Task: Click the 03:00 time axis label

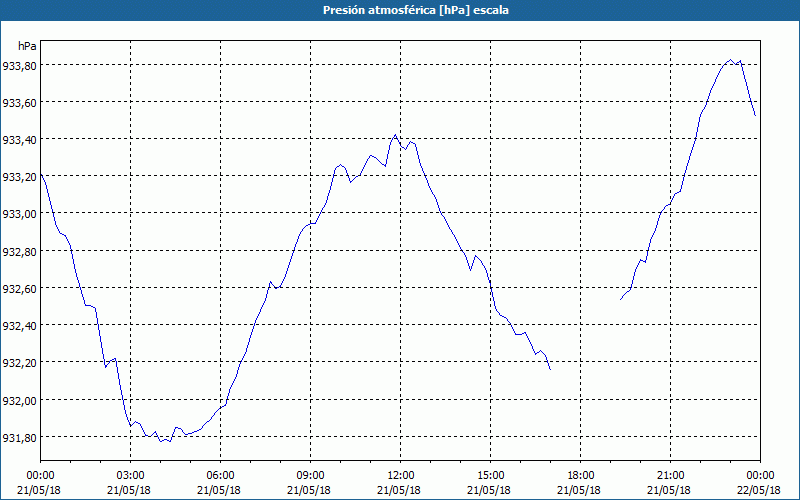Action: point(130,476)
